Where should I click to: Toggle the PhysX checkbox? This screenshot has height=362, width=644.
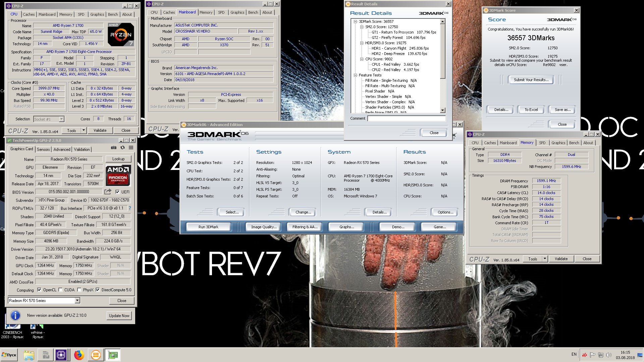(79, 290)
